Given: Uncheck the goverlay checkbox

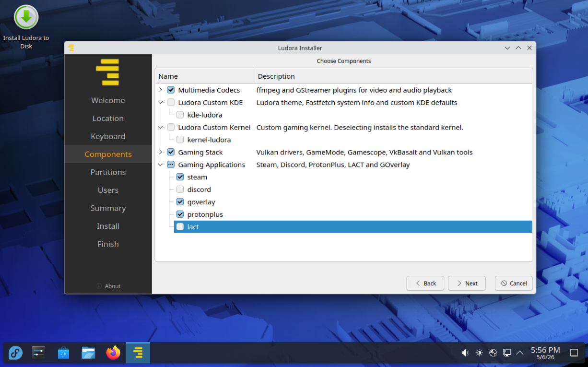Looking at the screenshot, I should [x=180, y=202].
